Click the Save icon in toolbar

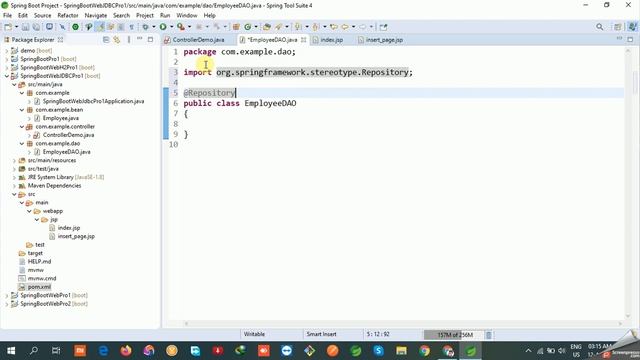[25, 27]
